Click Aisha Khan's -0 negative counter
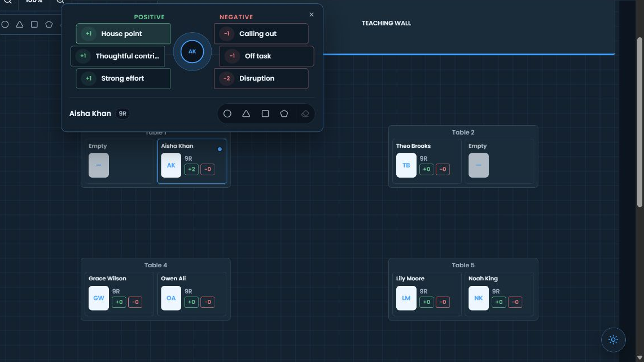Image resolution: width=644 pixels, height=362 pixels. [x=207, y=169]
